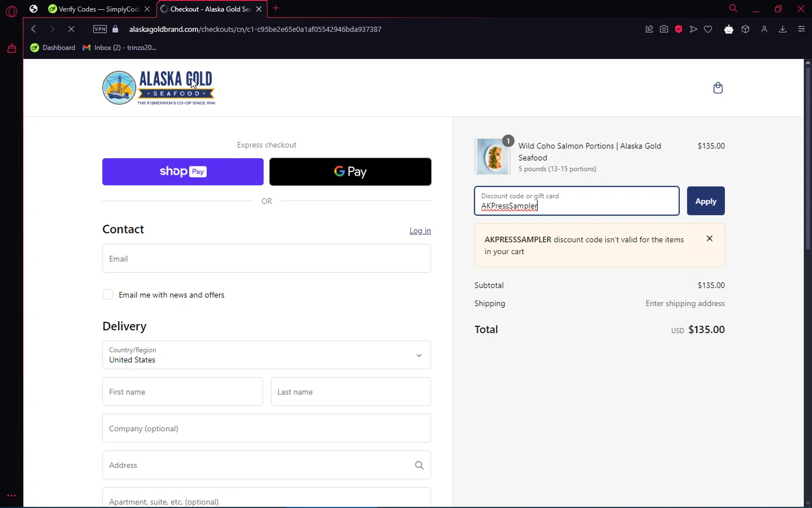Open the downloads icon
This screenshot has width=812, height=508.
(782, 29)
